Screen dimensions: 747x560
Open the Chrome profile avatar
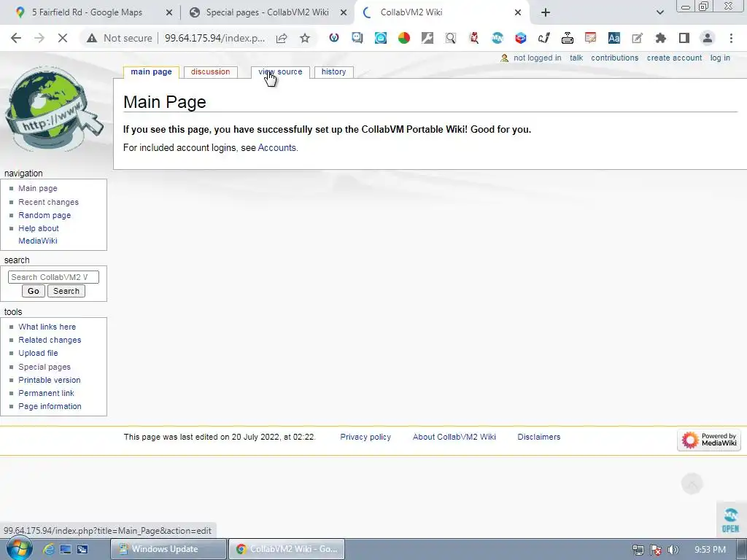(708, 38)
